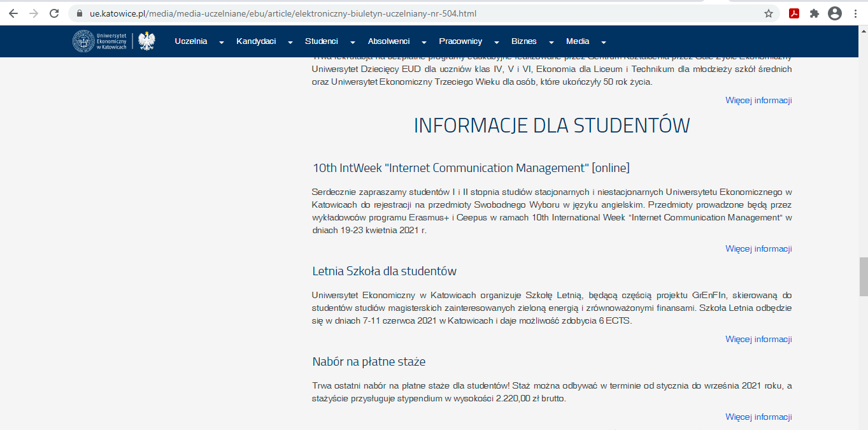Viewport: 868px width, 430px height.
Task: Go back using the browser back arrow
Action: [13, 13]
